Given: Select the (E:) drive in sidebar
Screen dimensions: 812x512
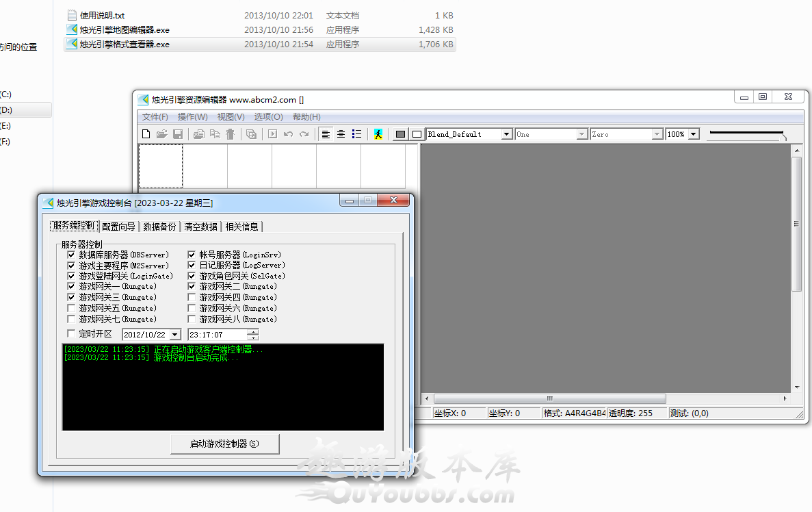Looking at the screenshot, I should [x=5, y=126].
